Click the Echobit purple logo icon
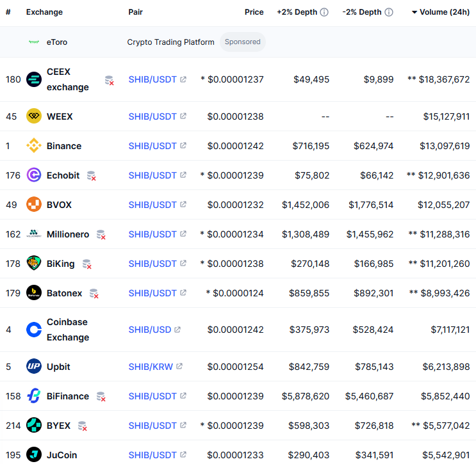Viewport: 476px width, 464px height. coord(34,175)
